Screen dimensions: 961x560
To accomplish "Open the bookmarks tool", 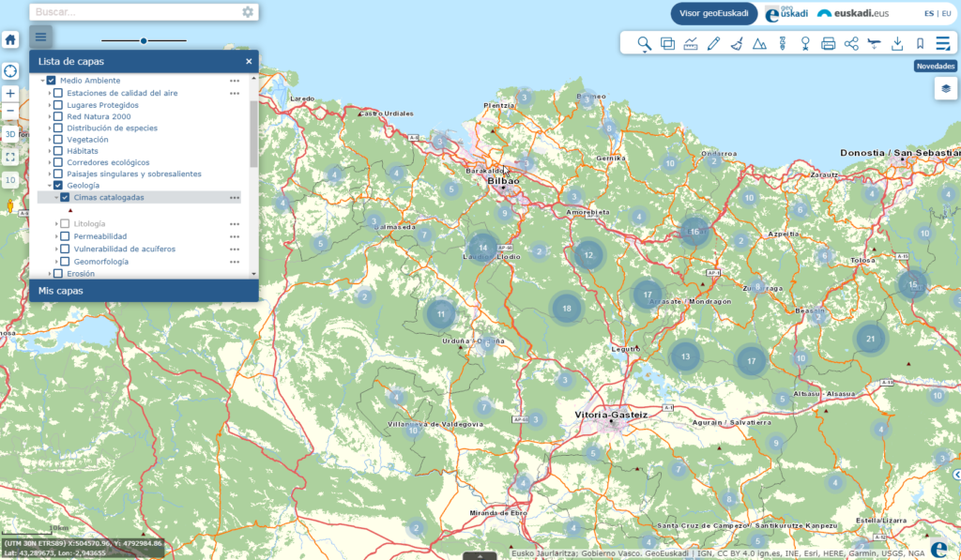I will [920, 43].
